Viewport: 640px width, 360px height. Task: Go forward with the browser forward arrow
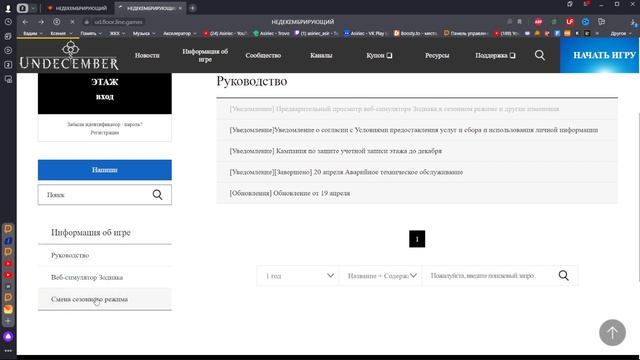pyautogui.click(x=41, y=22)
